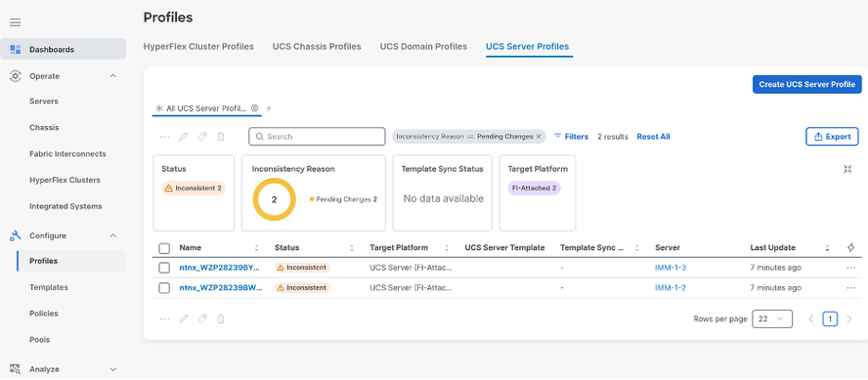This screenshot has width=868, height=380.
Task: Click the top toolbar delete trash icon
Action: click(221, 137)
